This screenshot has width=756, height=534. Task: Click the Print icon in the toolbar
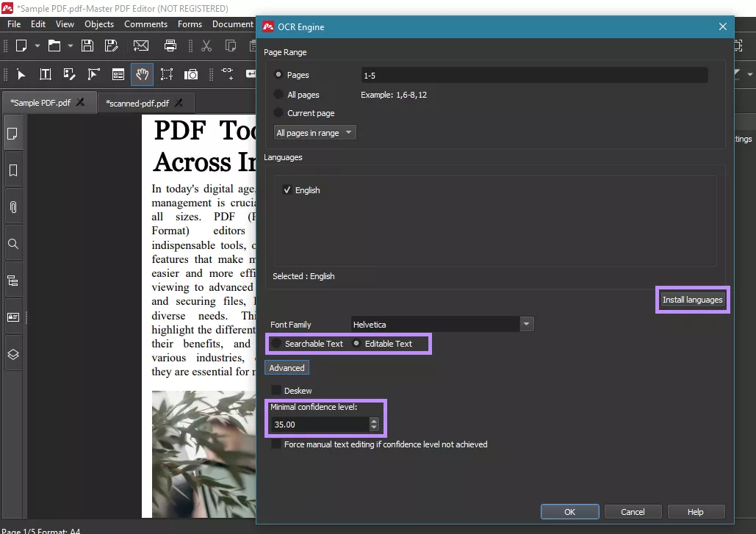[170, 46]
